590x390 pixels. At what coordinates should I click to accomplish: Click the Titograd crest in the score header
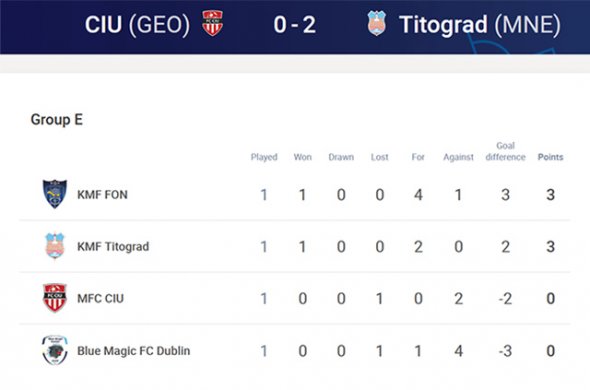point(377,23)
